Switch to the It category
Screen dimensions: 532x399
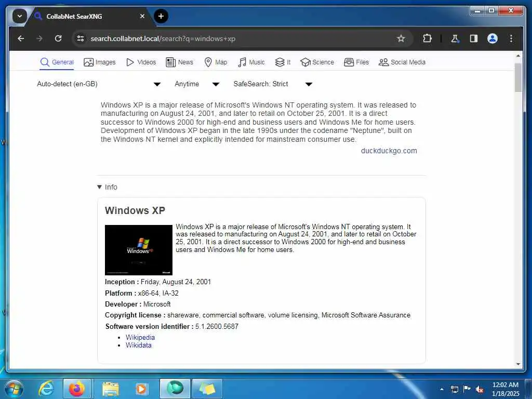283,62
